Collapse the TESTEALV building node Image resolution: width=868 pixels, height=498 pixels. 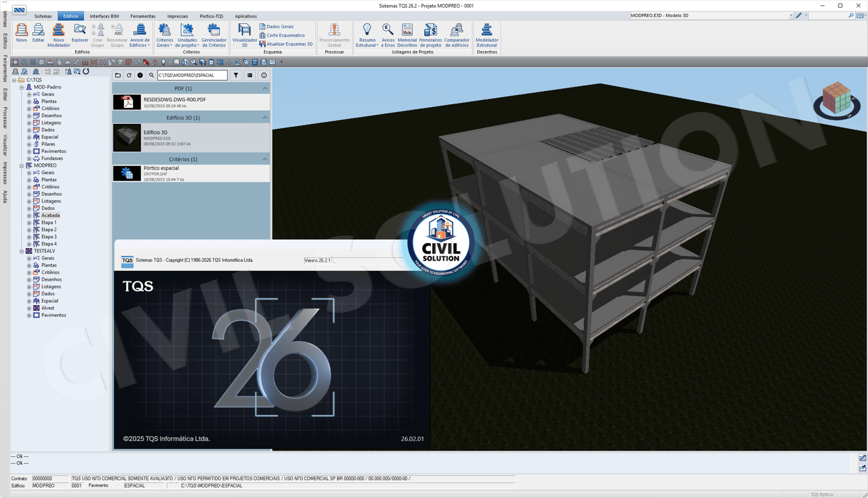point(22,251)
